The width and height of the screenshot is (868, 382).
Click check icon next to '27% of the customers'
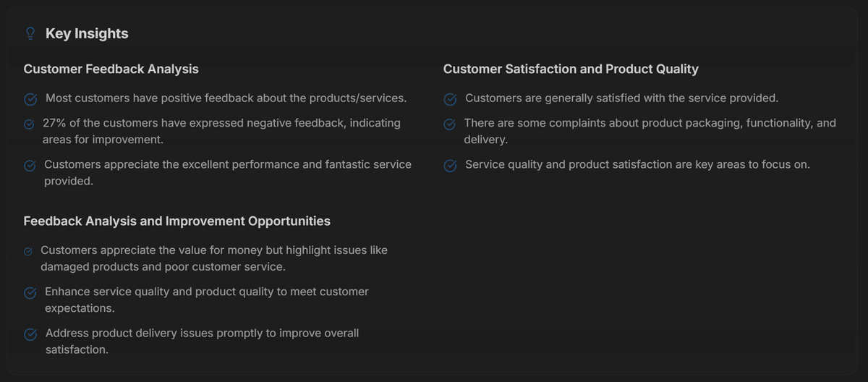point(29,124)
